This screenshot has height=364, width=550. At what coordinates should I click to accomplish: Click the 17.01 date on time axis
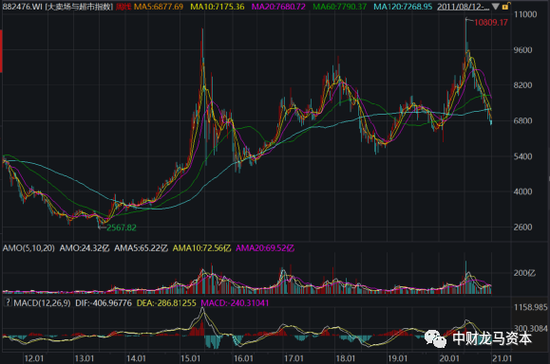294,358
